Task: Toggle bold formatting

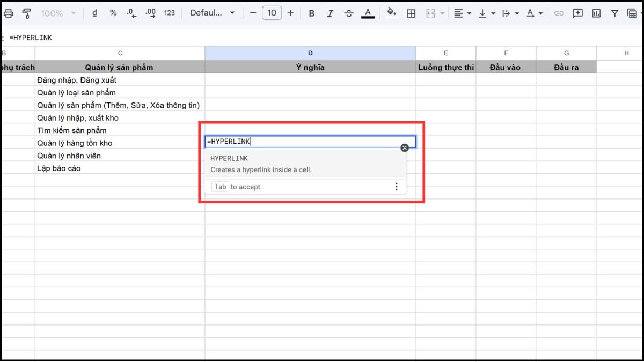Action: click(311, 12)
